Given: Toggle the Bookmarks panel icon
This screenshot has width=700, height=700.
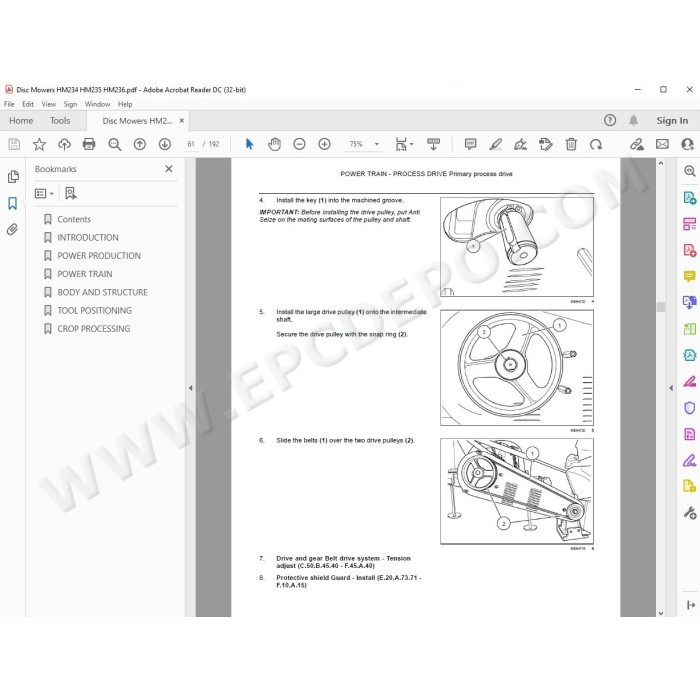Looking at the screenshot, I should tap(12, 204).
